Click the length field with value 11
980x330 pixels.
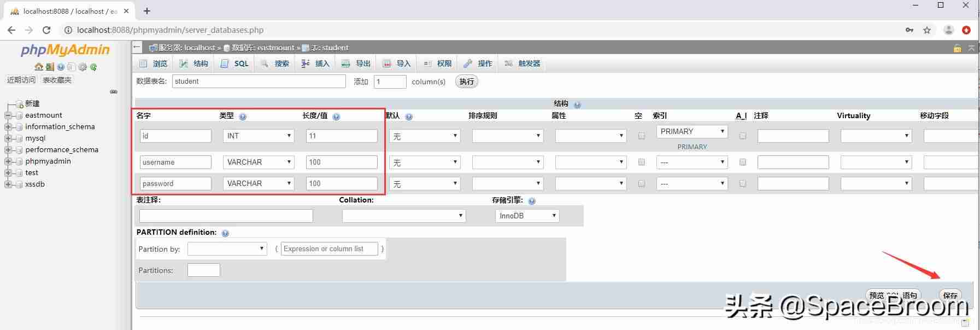click(342, 136)
